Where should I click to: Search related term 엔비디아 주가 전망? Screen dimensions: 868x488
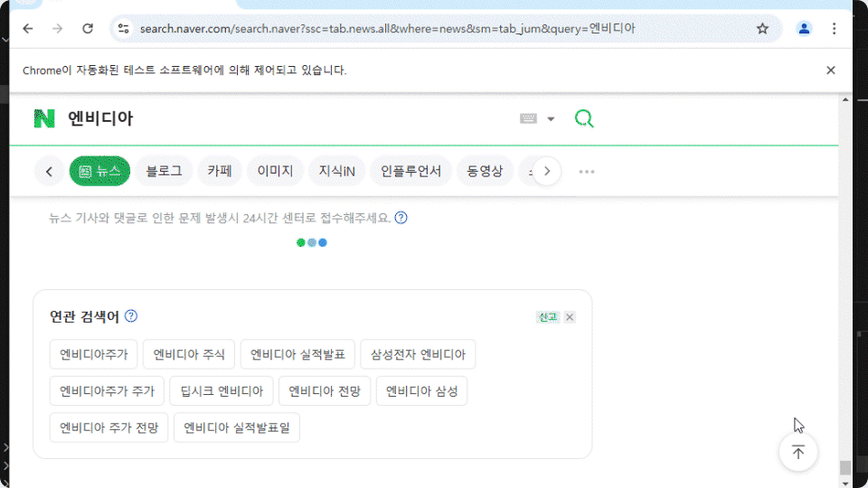pyautogui.click(x=109, y=427)
